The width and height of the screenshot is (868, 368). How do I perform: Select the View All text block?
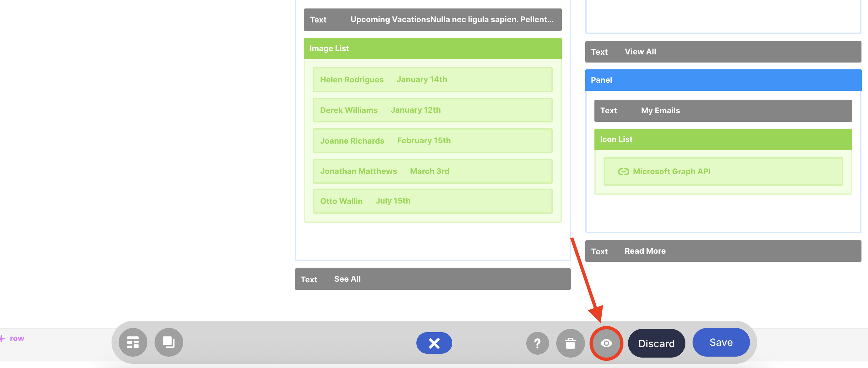coord(723,52)
